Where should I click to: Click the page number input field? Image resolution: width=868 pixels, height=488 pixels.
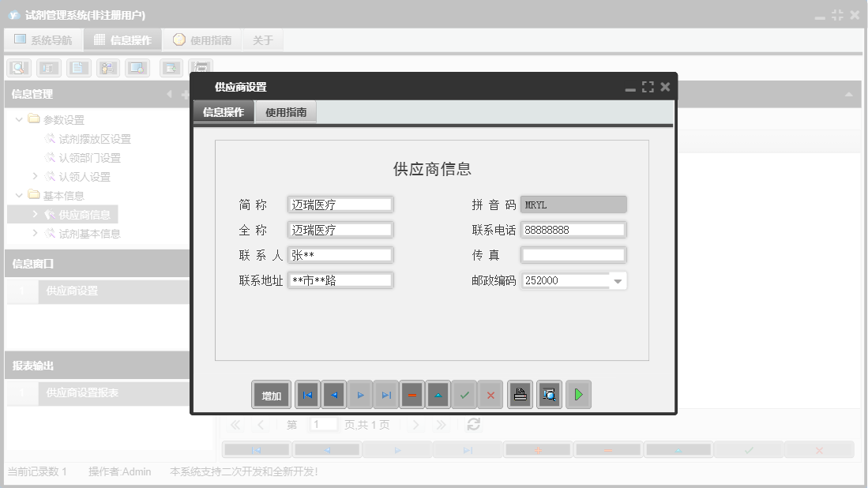tap(323, 424)
